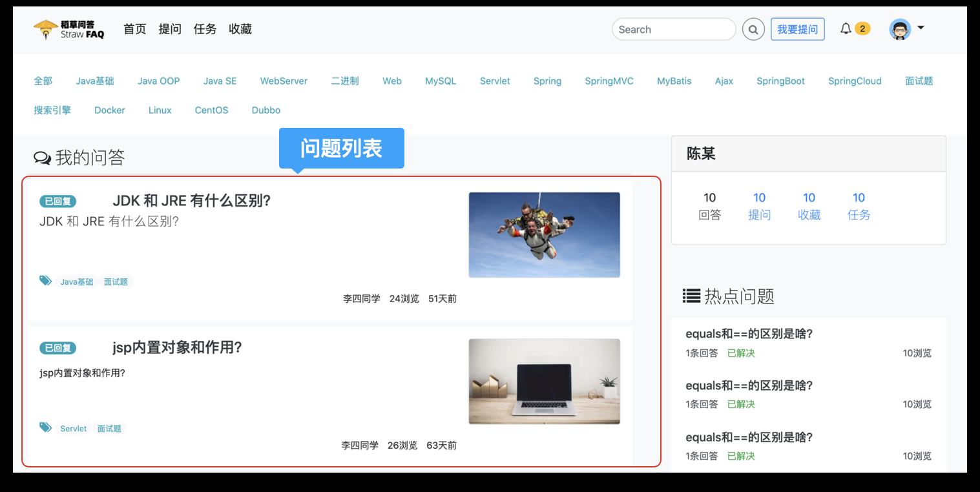Screen dimensions: 980x492
Task: Click 面试题 tag on jsp question
Action: pyautogui.click(x=109, y=428)
